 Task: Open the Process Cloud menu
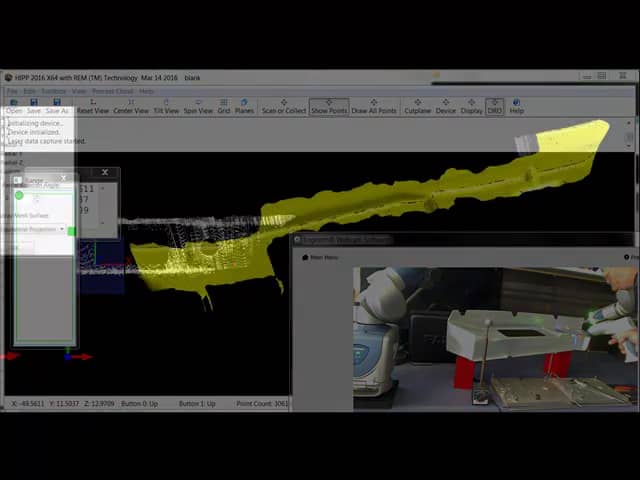tap(113, 91)
